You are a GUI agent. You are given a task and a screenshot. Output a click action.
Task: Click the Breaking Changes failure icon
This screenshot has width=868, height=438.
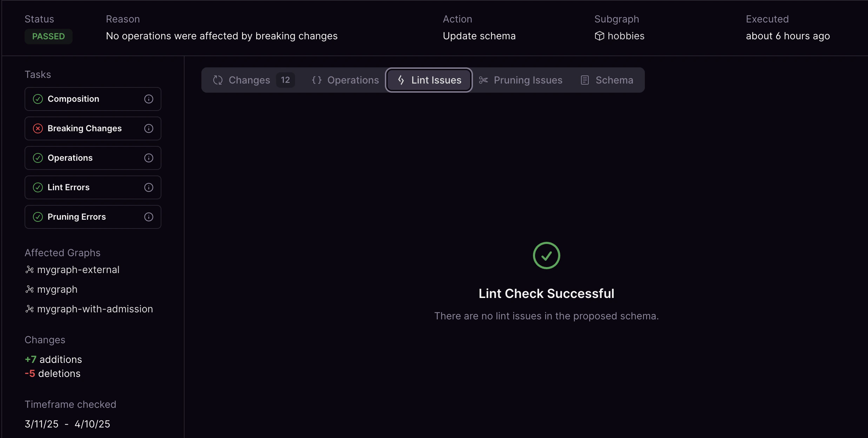(38, 128)
